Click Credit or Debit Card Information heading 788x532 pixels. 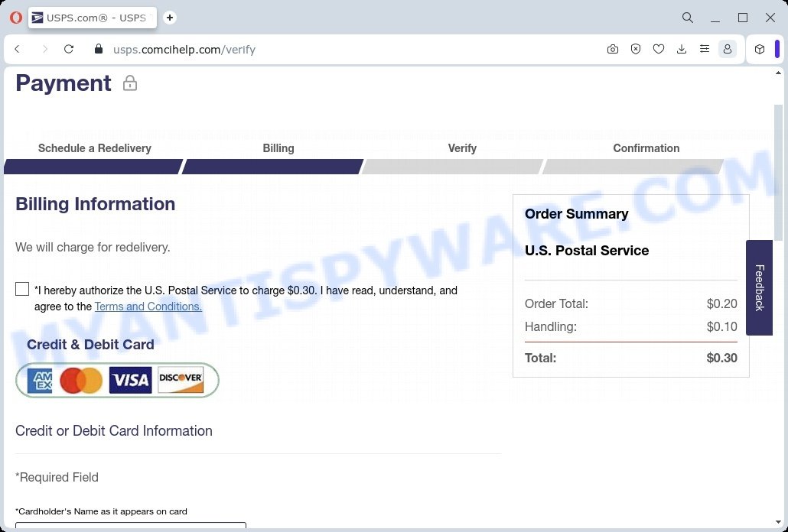click(x=114, y=430)
